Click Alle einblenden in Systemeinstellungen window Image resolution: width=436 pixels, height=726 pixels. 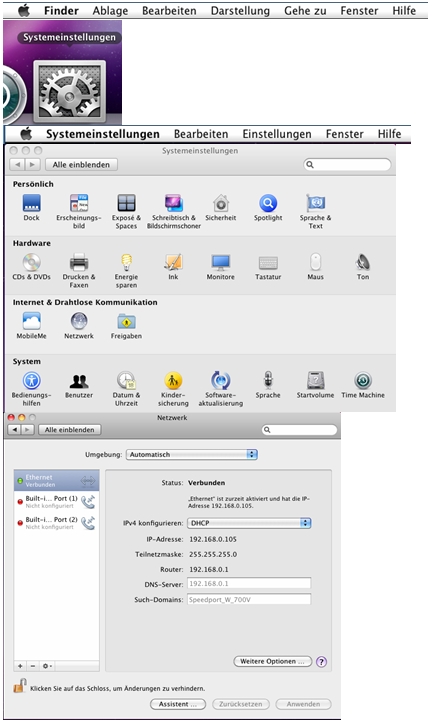pos(81,164)
